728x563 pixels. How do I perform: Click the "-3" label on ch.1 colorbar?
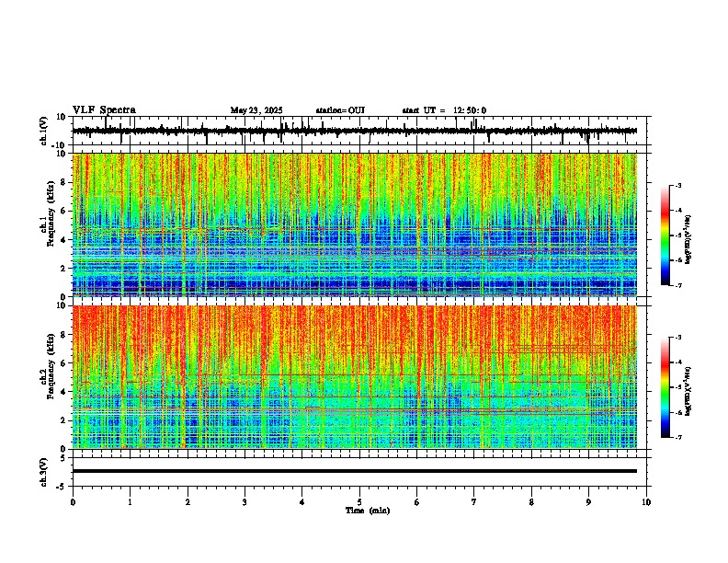pos(677,185)
